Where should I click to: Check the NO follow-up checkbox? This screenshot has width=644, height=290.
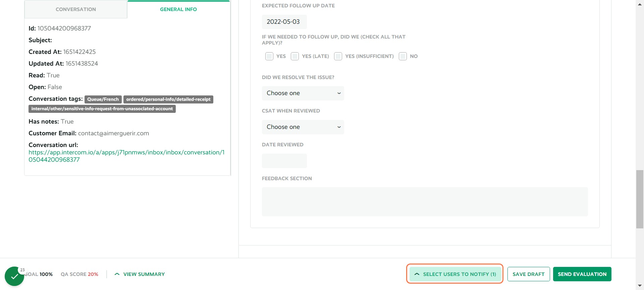coord(403,56)
